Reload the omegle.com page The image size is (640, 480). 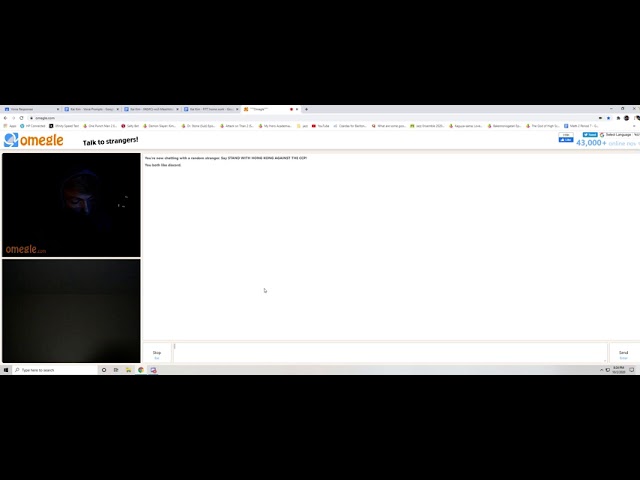[22, 118]
